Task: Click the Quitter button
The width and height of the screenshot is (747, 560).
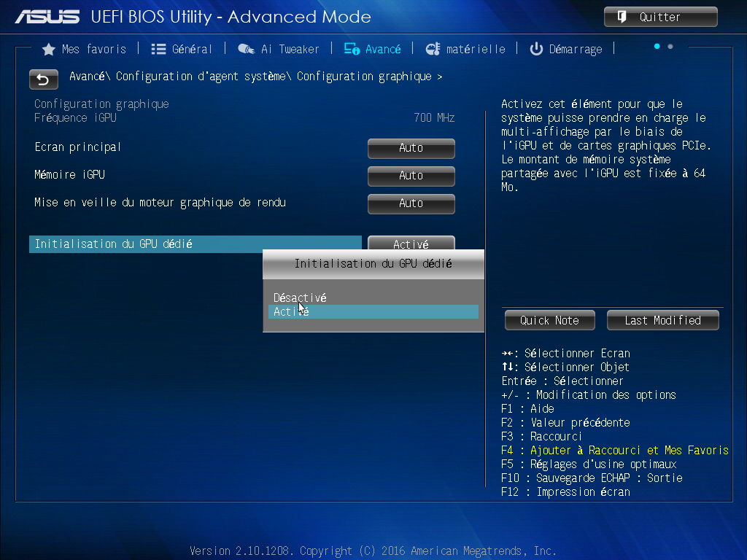Action: tap(661, 17)
